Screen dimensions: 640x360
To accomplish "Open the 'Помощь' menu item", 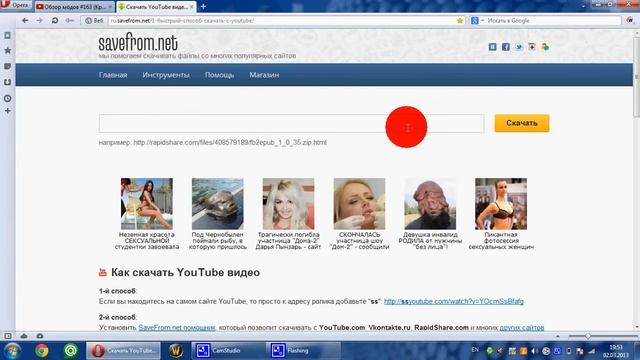I will pyautogui.click(x=219, y=75).
